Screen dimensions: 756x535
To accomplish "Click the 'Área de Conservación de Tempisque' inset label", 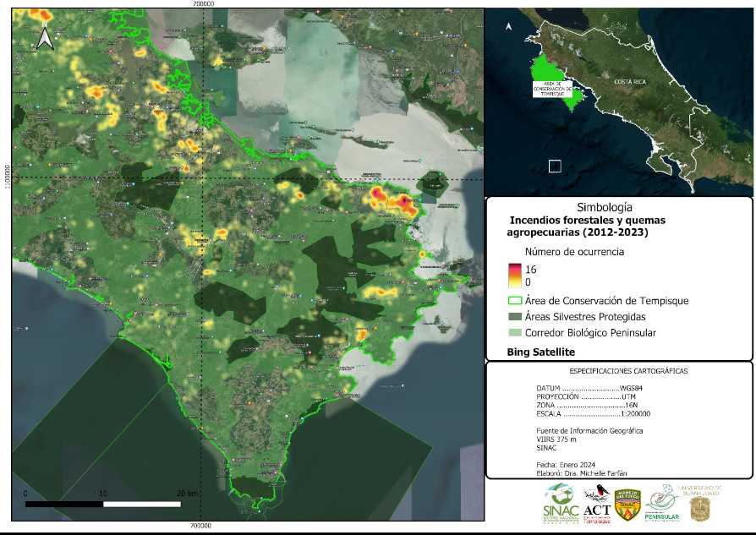I will pyautogui.click(x=551, y=90).
